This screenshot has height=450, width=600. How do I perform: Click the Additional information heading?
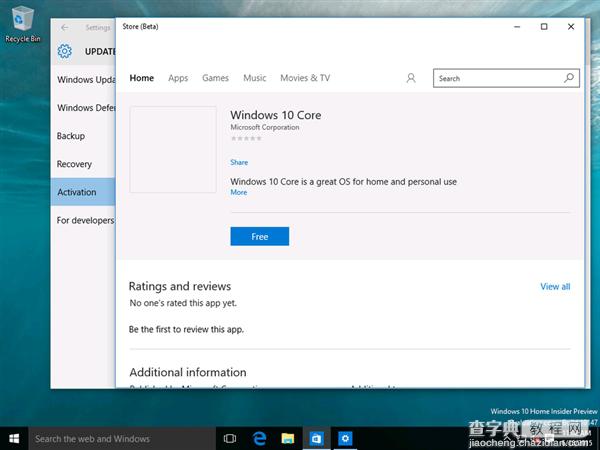point(188,372)
